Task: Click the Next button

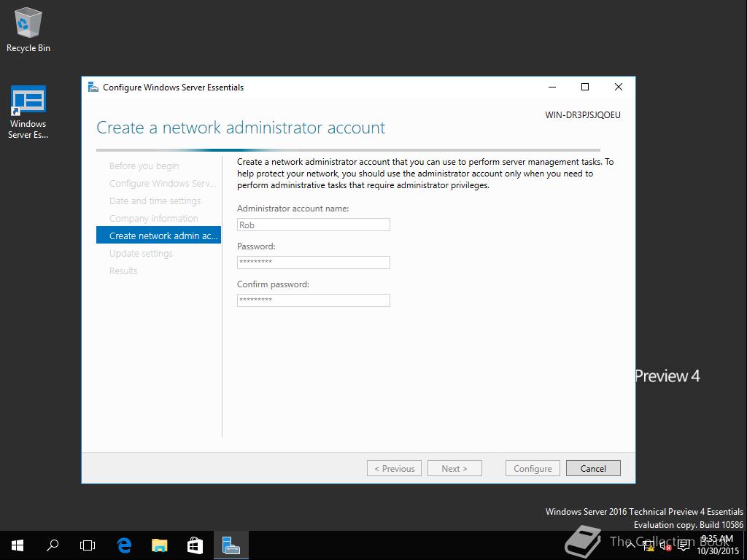Action: pos(454,469)
